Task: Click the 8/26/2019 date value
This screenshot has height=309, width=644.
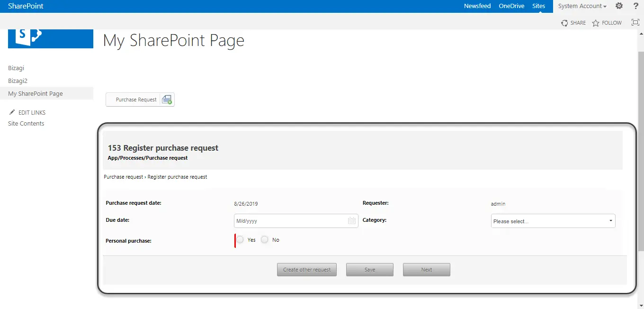Action: tap(246, 204)
